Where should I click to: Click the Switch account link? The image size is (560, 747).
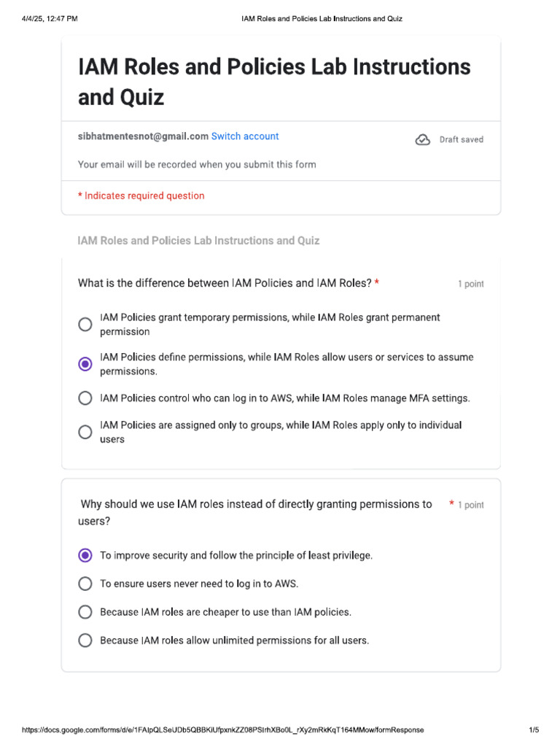244,136
